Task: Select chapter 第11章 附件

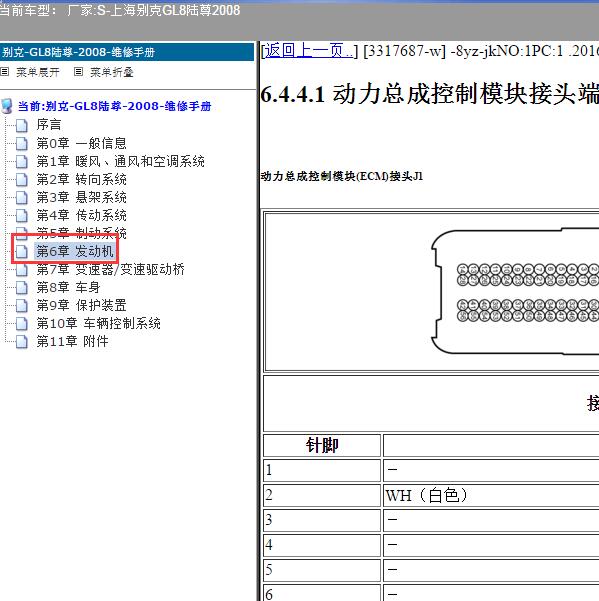Action: [x=72, y=342]
